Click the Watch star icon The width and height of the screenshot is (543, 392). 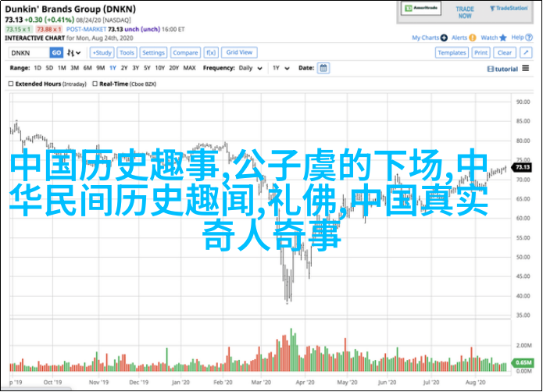coord(503,37)
